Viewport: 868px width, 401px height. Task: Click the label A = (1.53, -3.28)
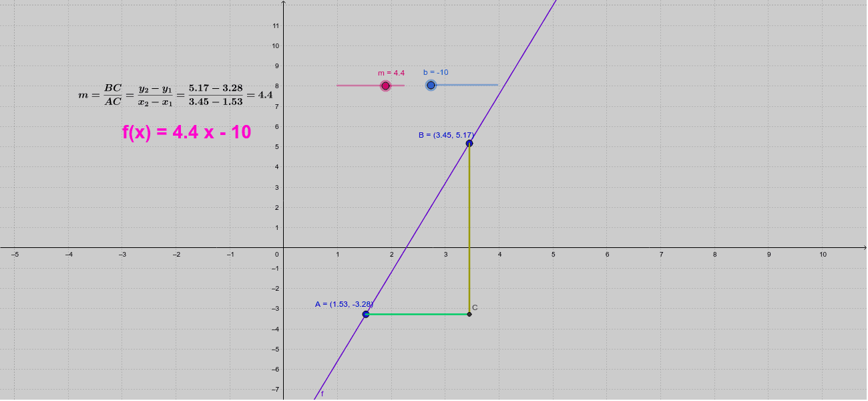point(344,304)
